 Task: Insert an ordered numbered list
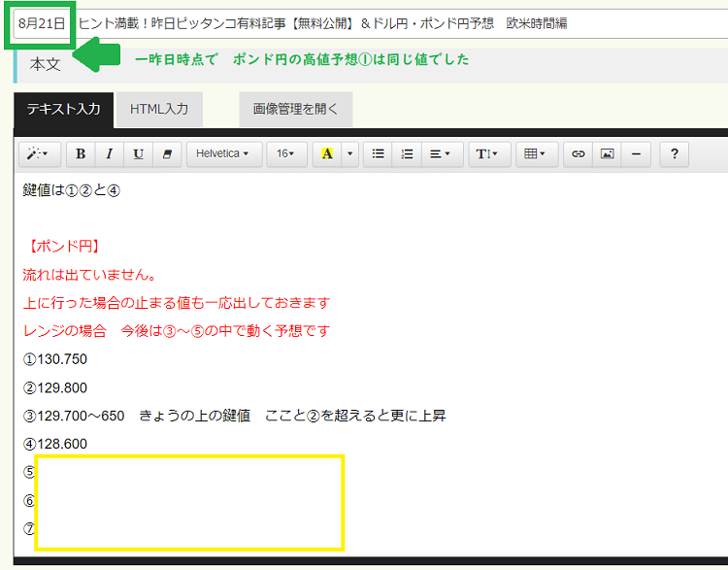(x=407, y=153)
